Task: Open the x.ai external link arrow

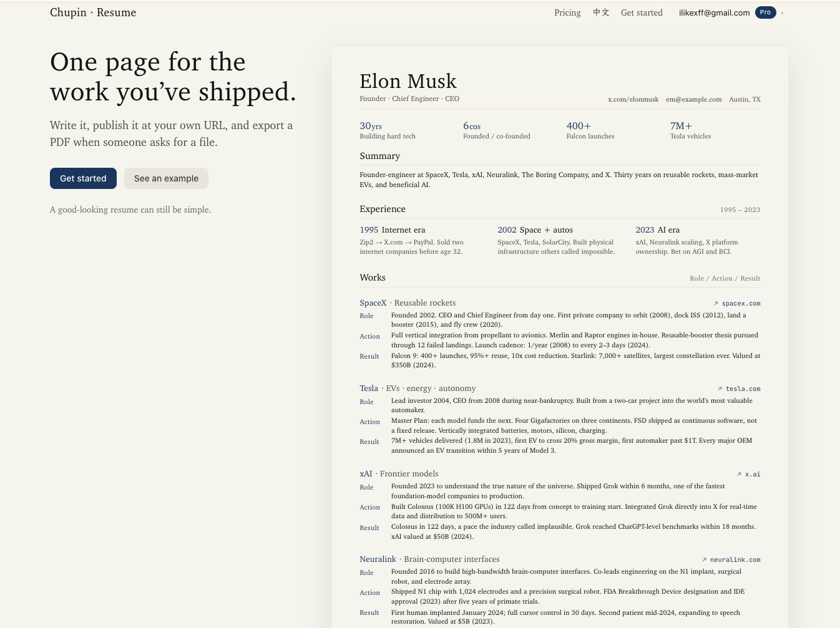Action: click(x=739, y=474)
